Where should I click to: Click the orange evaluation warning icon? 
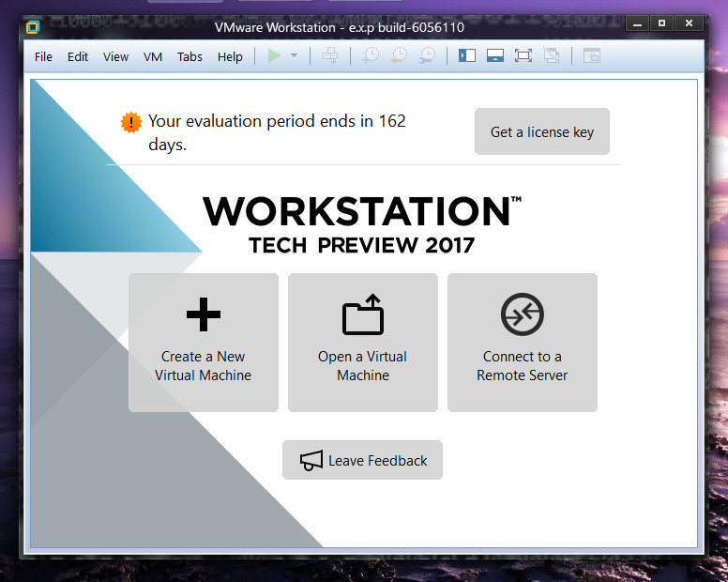pyautogui.click(x=131, y=123)
